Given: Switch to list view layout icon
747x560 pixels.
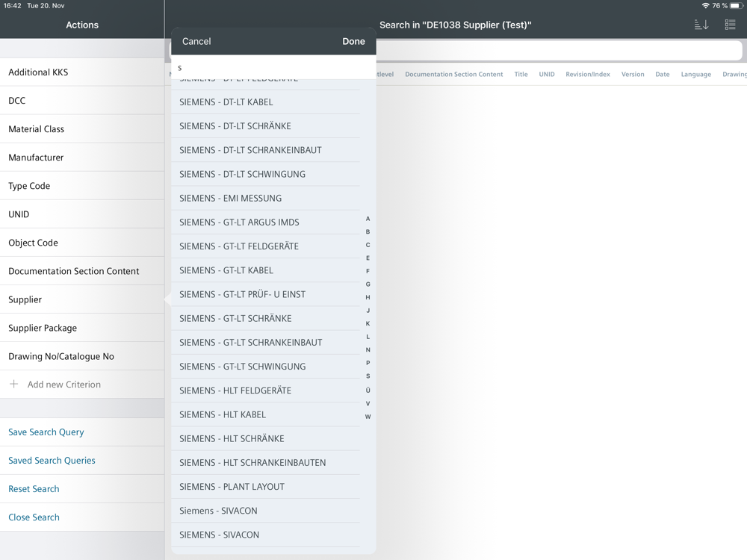Looking at the screenshot, I should [x=730, y=25].
